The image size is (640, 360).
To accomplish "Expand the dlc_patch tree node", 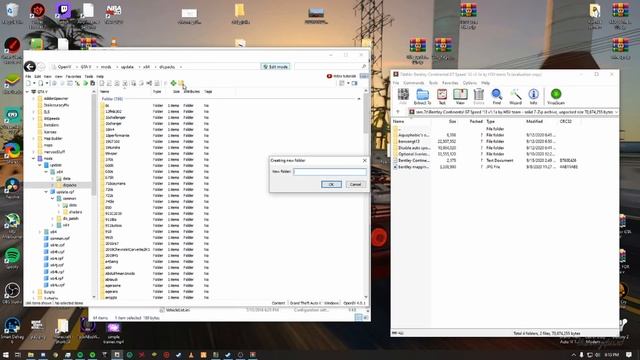I will point(53,218).
